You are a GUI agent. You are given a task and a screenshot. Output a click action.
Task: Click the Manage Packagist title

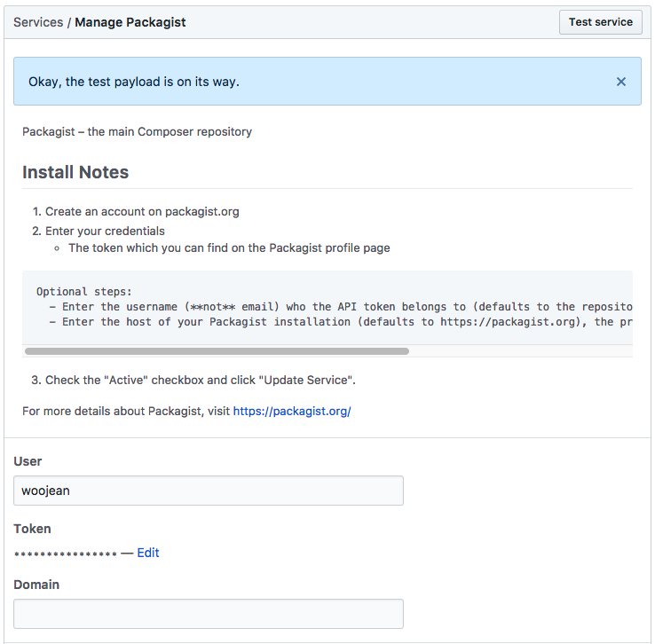pos(130,22)
